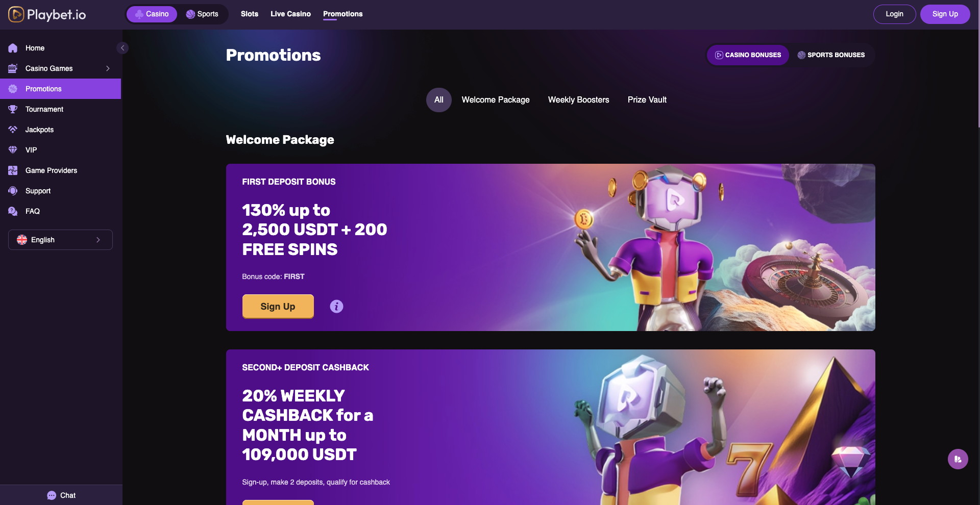Open floating purple widget button

tap(958, 459)
